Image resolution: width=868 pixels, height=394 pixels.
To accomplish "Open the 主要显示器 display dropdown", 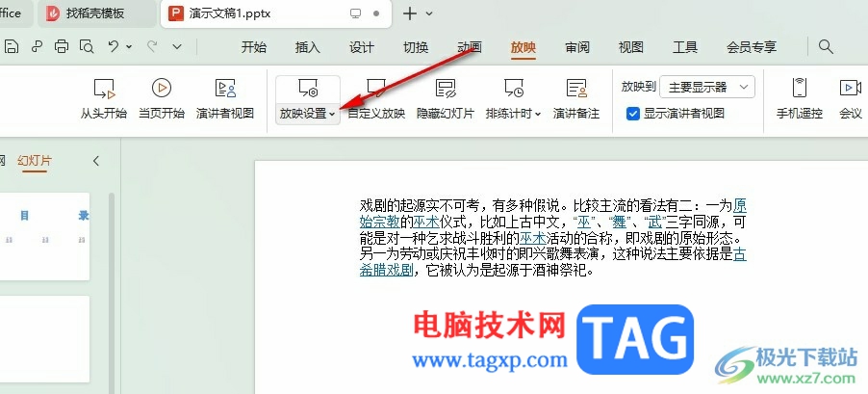I will click(707, 87).
